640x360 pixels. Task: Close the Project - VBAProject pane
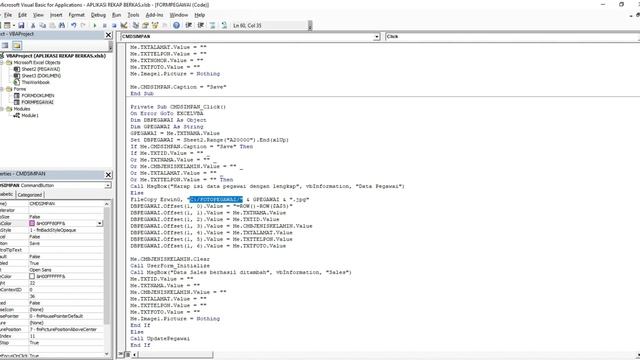[x=108, y=35]
